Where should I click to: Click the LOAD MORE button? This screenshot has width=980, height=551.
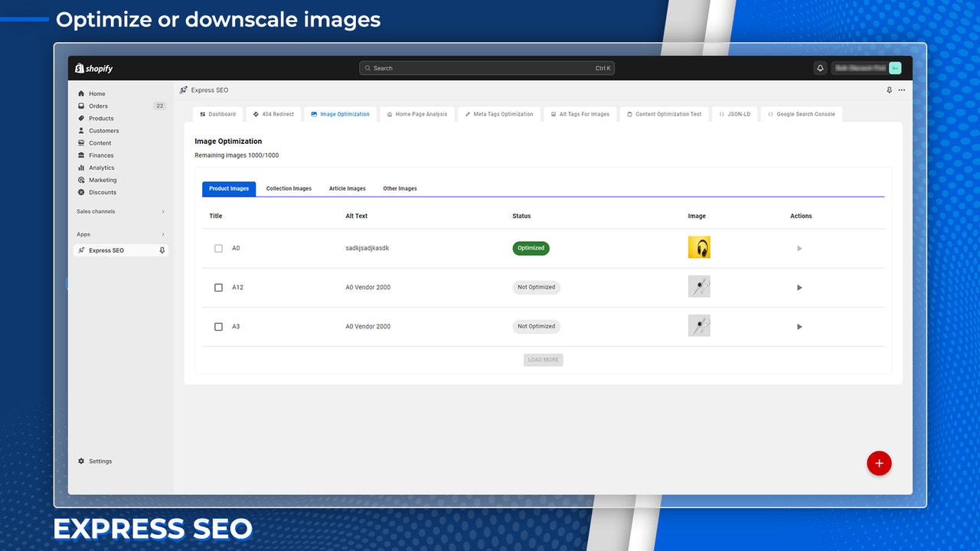tap(543, 360)
